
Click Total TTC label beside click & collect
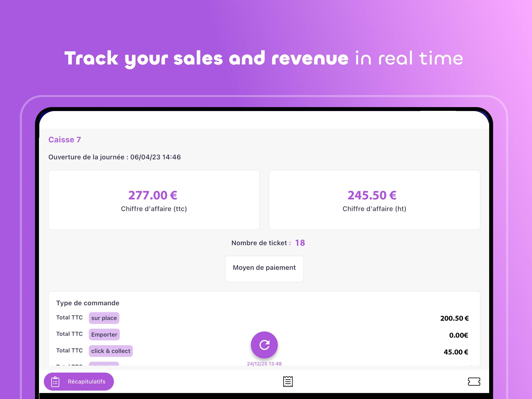tap(70, 350)
